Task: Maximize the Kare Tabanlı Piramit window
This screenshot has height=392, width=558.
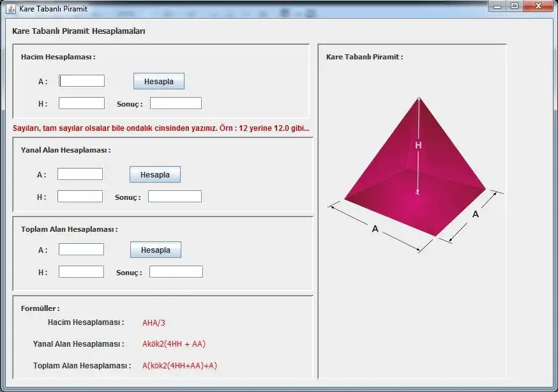Action: [x=515, y=6]
